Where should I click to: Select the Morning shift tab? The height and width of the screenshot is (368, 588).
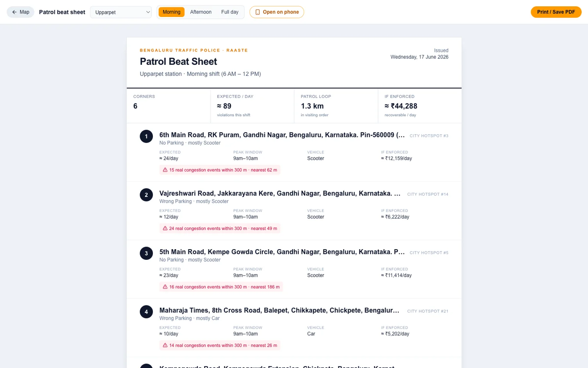[x=172, y=12]
